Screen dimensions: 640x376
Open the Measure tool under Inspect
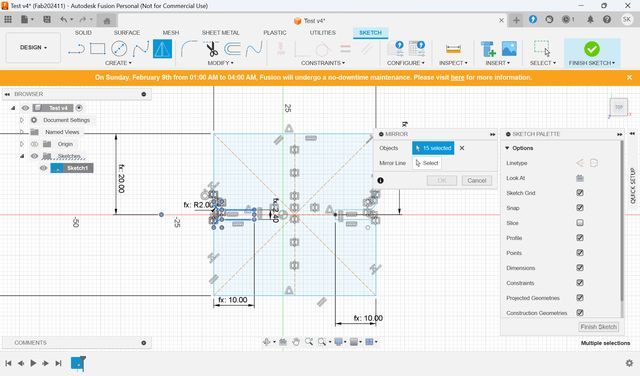(x=453, y=49)
